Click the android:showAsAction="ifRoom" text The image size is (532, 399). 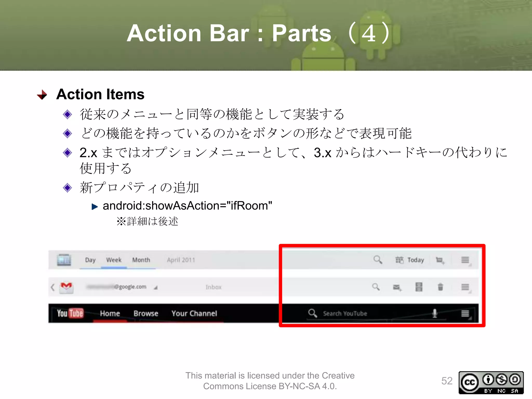coord(187,206)
